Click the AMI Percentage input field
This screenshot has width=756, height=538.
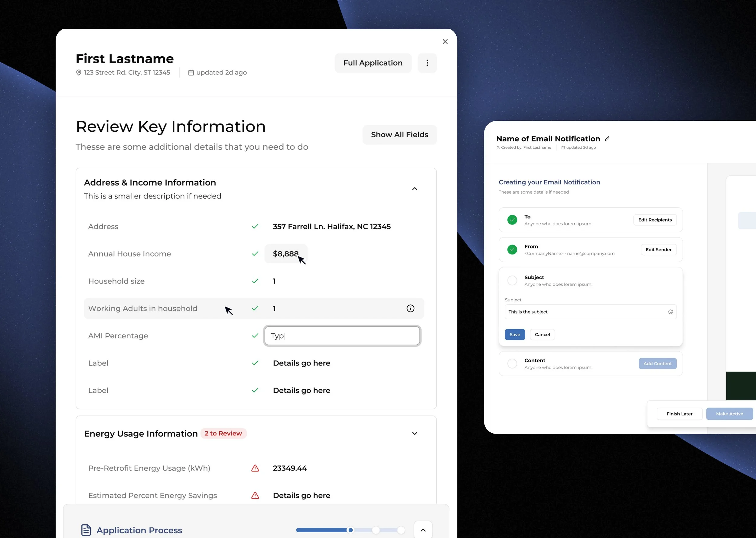342,336
